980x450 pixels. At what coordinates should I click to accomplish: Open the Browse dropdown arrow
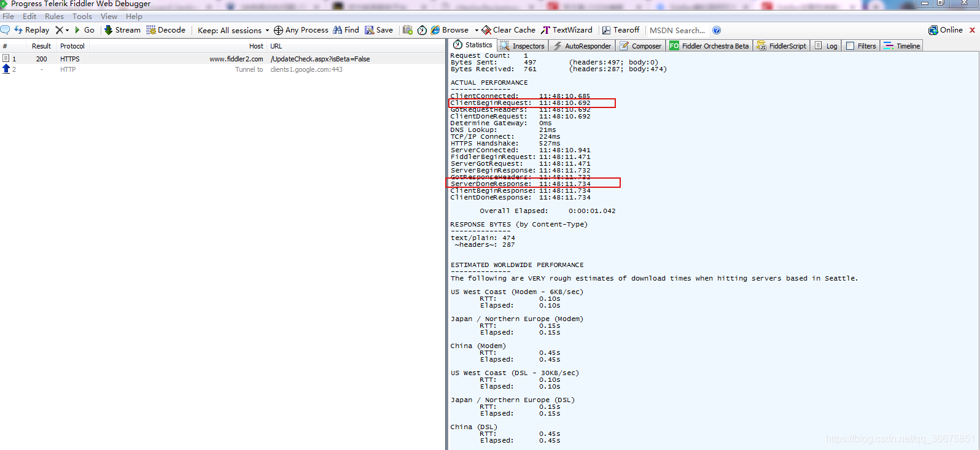pyautogui.click(x=476, y=30)
